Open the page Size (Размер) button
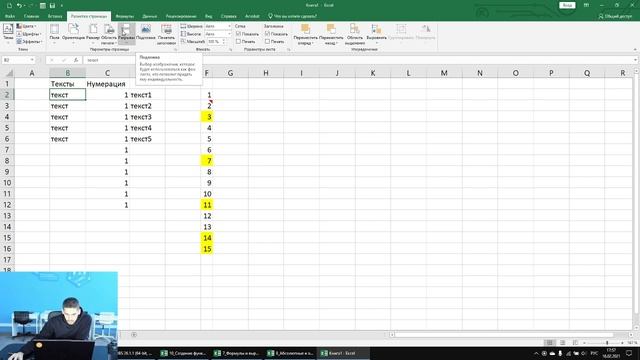Image resolution: width=640 pixels, height=360 pixels. 93,33
